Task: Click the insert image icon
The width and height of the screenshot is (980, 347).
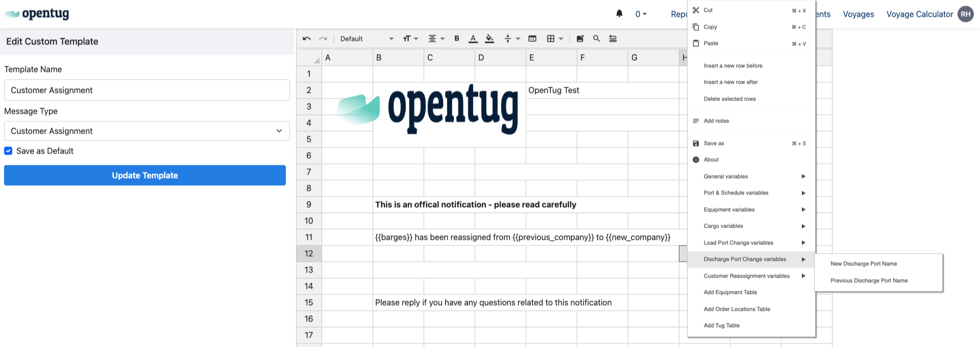Action: click(580, 39)
